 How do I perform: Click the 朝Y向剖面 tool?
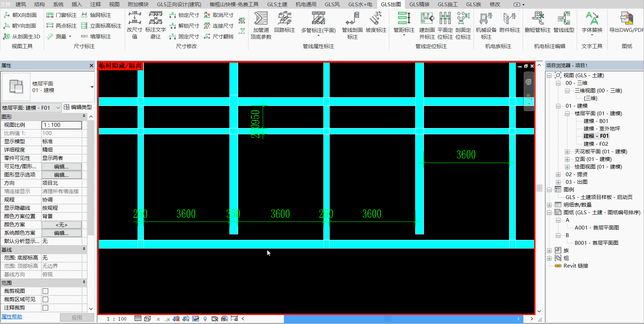coord(20,26)
